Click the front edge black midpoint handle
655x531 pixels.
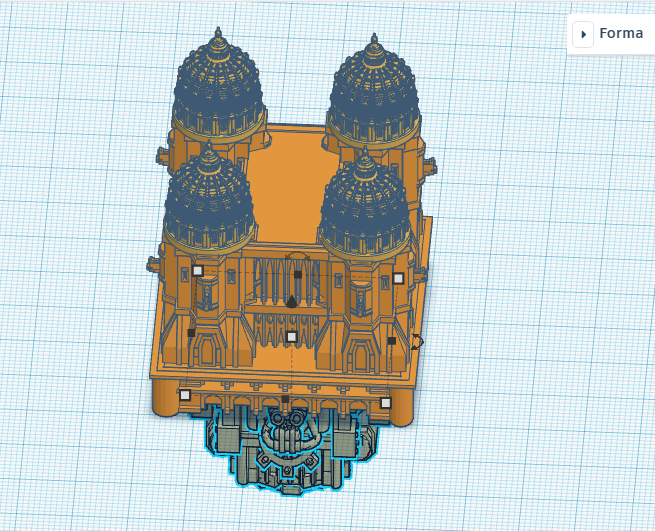(x=285, y=399)
